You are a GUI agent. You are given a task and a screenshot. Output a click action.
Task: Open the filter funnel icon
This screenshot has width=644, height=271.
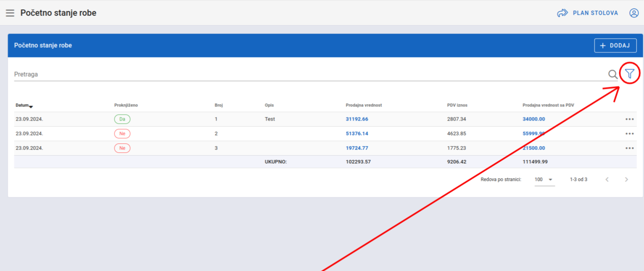click(629, 73)
